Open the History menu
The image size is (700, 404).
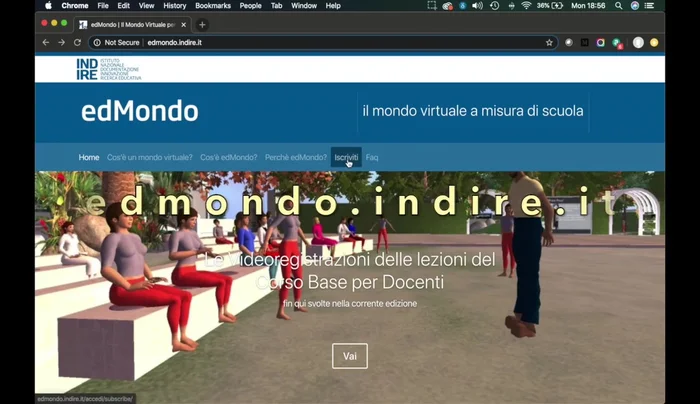point(175,6)
